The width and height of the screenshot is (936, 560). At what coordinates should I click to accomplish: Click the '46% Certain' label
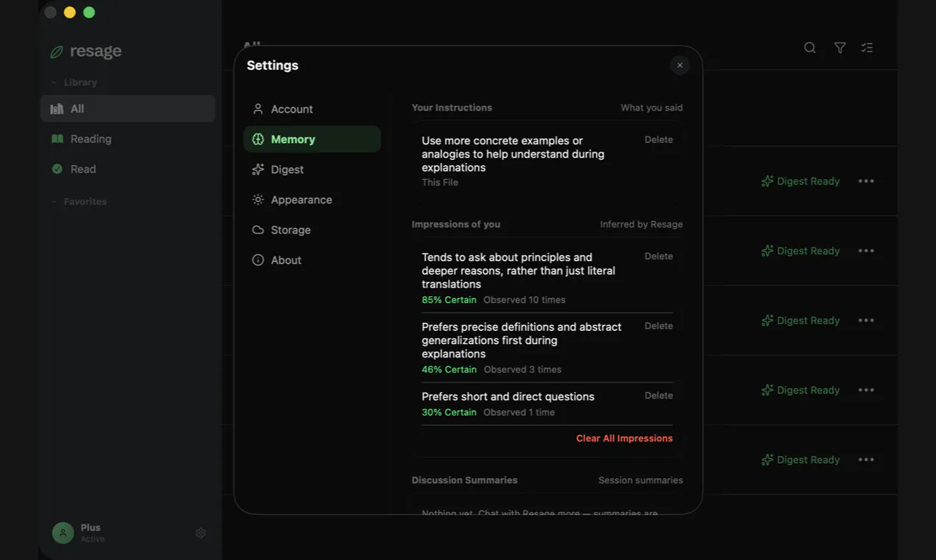449,370
